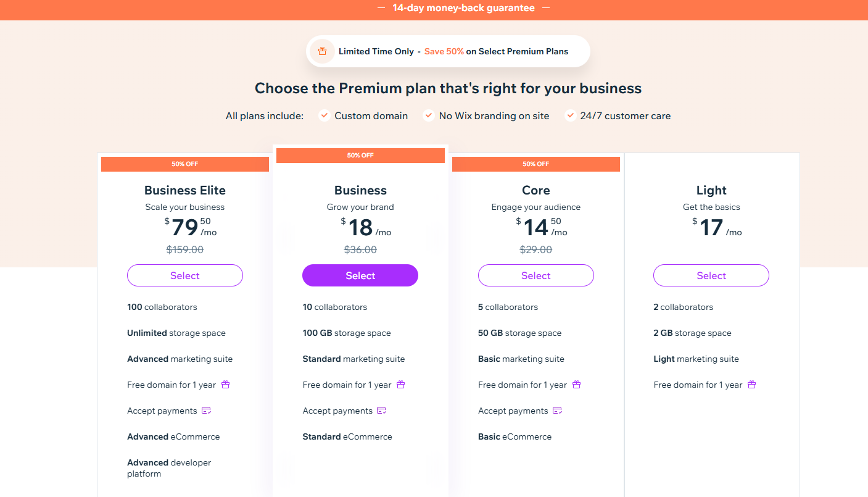Click the 50% OFF badge above Business Elite
This screenshot has width=868, height=497.
coord(185,164)
